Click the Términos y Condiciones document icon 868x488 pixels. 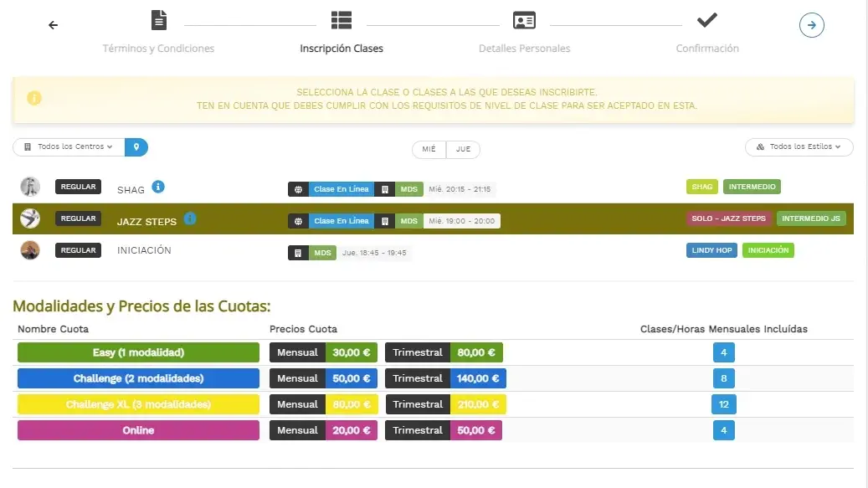[158, 20]
